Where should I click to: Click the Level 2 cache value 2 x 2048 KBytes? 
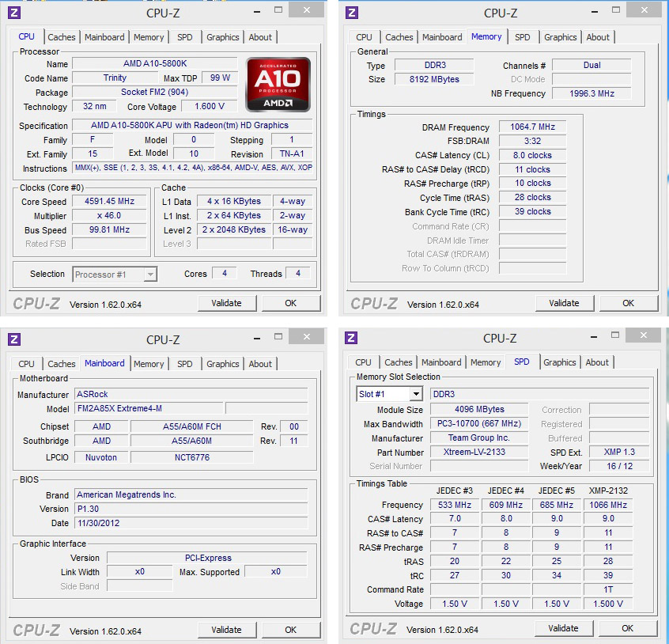click(234, 229)
